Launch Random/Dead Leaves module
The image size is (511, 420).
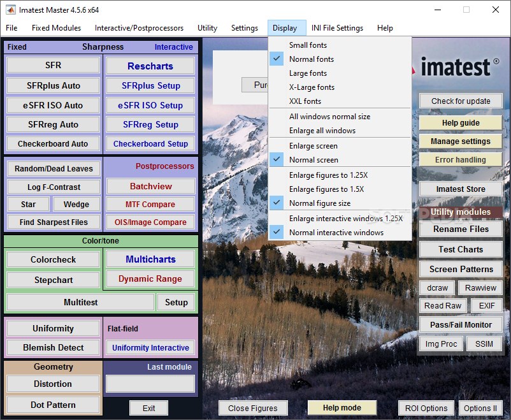coord(54,169)
